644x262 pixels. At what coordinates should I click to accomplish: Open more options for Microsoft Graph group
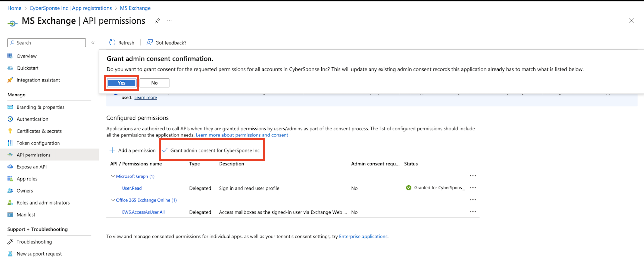coord(473,176)
